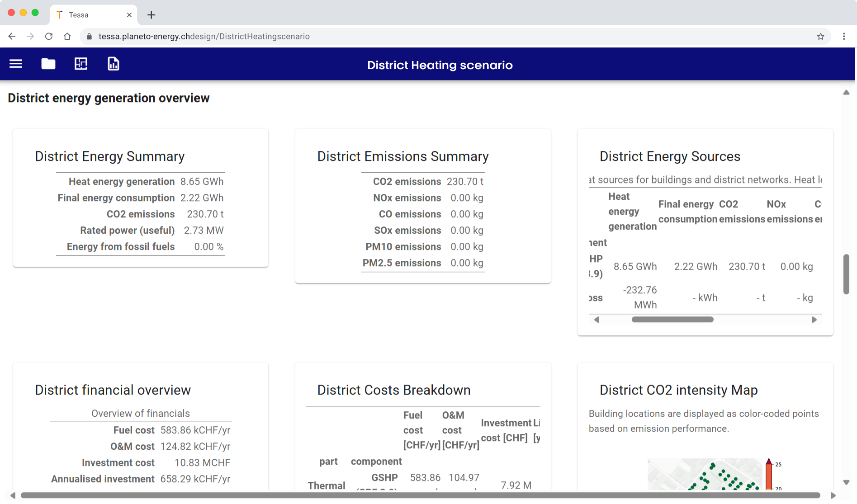The width and height of the screenshot is (857, 504).
Task: Go to the browser home page
Action: click(67, 36)
